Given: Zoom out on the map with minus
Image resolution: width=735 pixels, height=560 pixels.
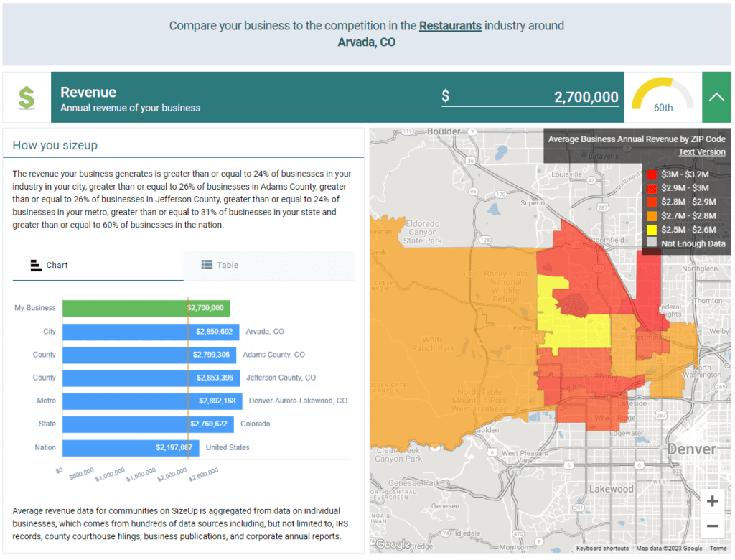Looking at the screenshot, I should pyautogui.click(x=713, y=526).
